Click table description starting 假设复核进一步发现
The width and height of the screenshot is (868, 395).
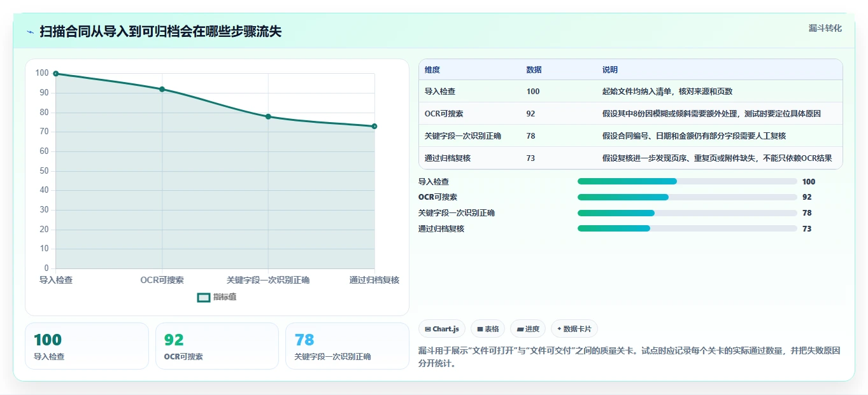coord(717,158)
